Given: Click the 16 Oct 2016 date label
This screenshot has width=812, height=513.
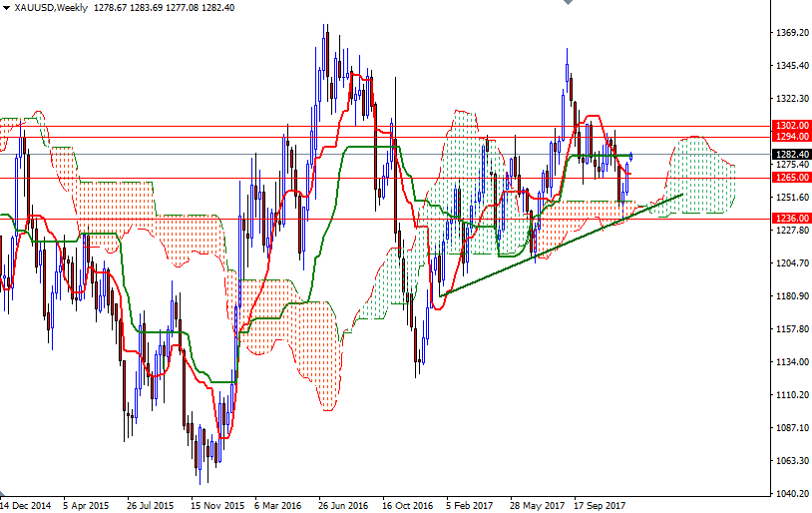Looking at the screenshot, I should click(406, 505).
